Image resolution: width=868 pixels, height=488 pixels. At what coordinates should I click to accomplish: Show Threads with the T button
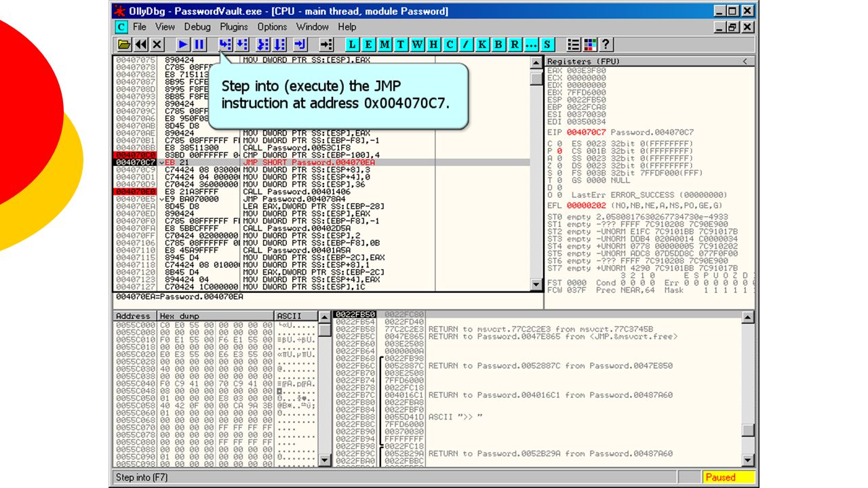point(401,45)
